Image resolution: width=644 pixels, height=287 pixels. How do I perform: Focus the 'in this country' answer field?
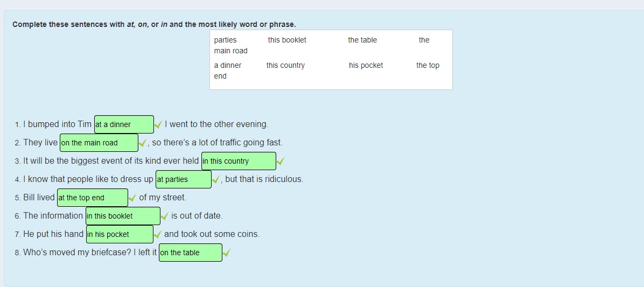click(239, 161)
